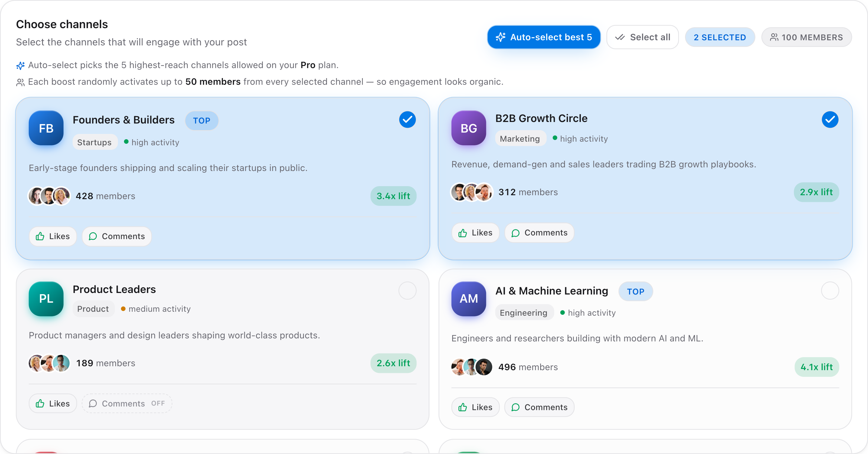Click the Product Leaders channel title
This screenshot has height=454, width=868.
pyautogui.click(x=114, y=289)
